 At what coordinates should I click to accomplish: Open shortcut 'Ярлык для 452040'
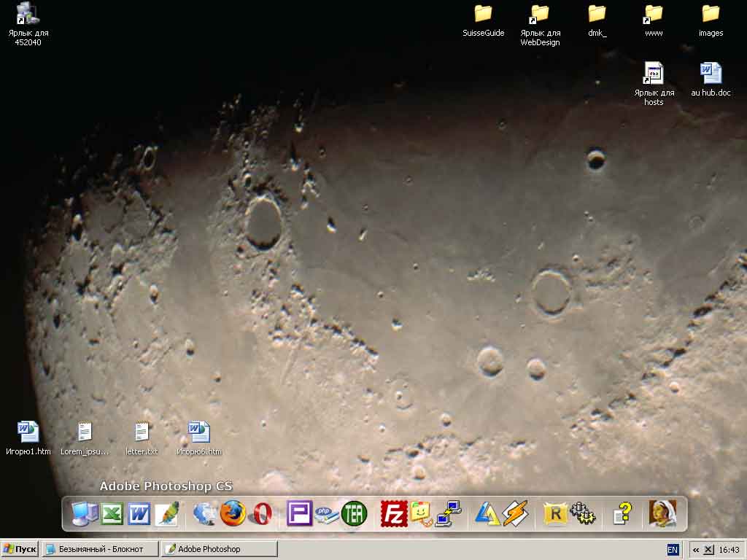point(28,24)
